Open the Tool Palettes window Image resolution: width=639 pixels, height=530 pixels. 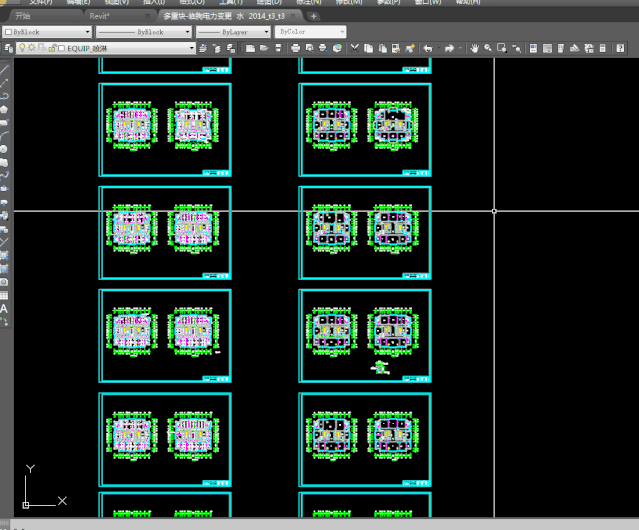pyautogui.click(x=561, y=48)
